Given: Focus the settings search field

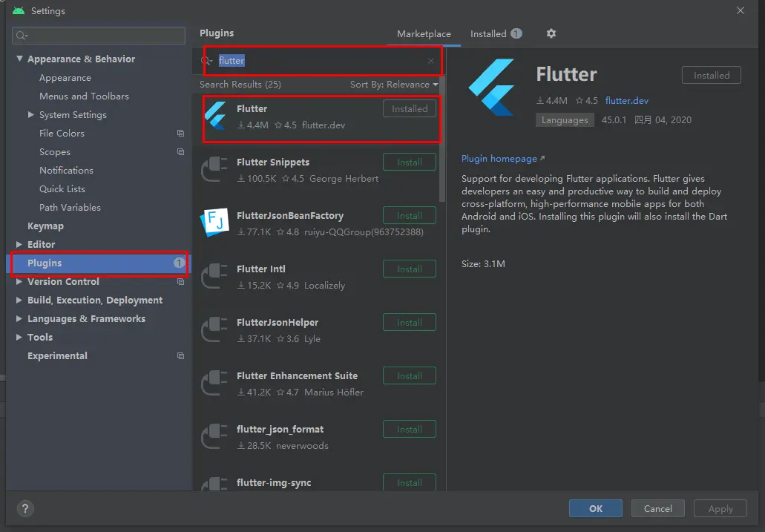Looking at the screenshot, I should [99, 35].
